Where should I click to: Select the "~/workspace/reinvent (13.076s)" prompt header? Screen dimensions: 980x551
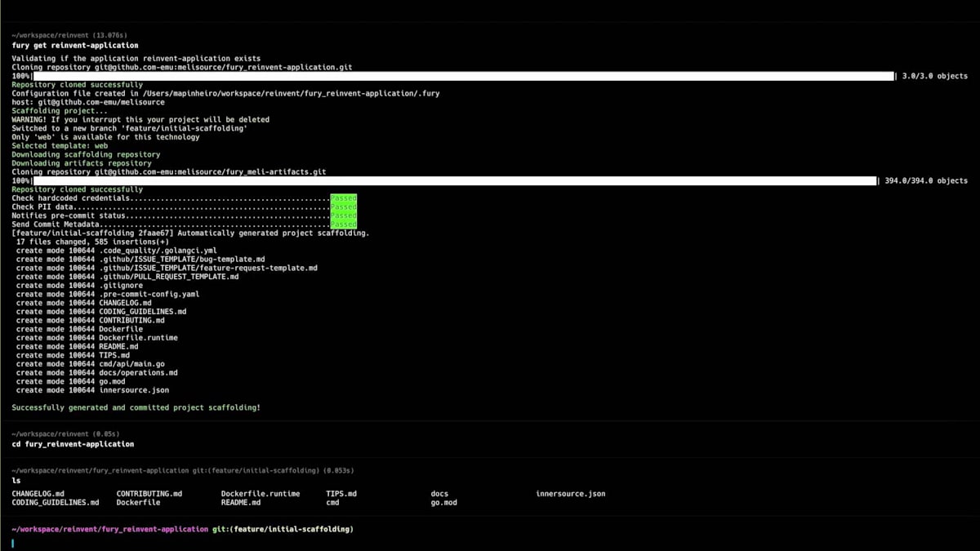point(69,36)
